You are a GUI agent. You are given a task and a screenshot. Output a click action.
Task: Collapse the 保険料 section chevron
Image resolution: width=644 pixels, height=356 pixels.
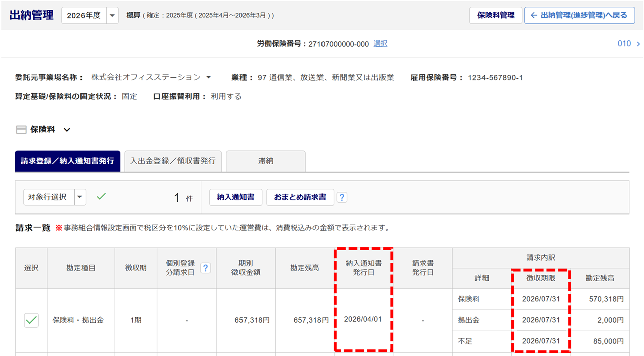[67, 130]
